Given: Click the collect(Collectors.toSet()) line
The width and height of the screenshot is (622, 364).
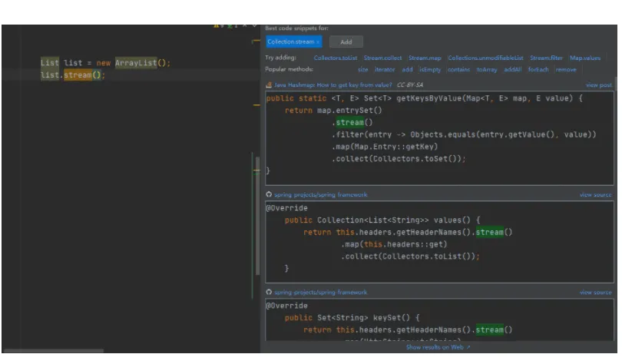Looking at the screenshot, I should 399,159.
